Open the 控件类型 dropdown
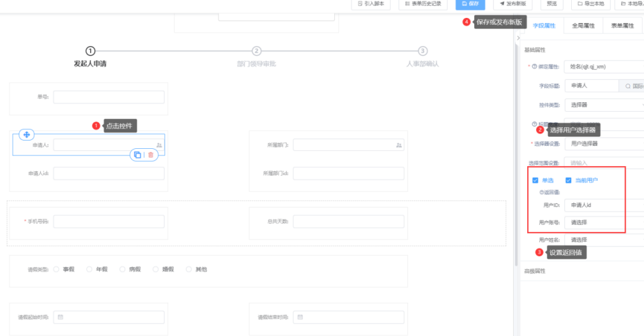644x336 pixels. (x=604, y=104)
